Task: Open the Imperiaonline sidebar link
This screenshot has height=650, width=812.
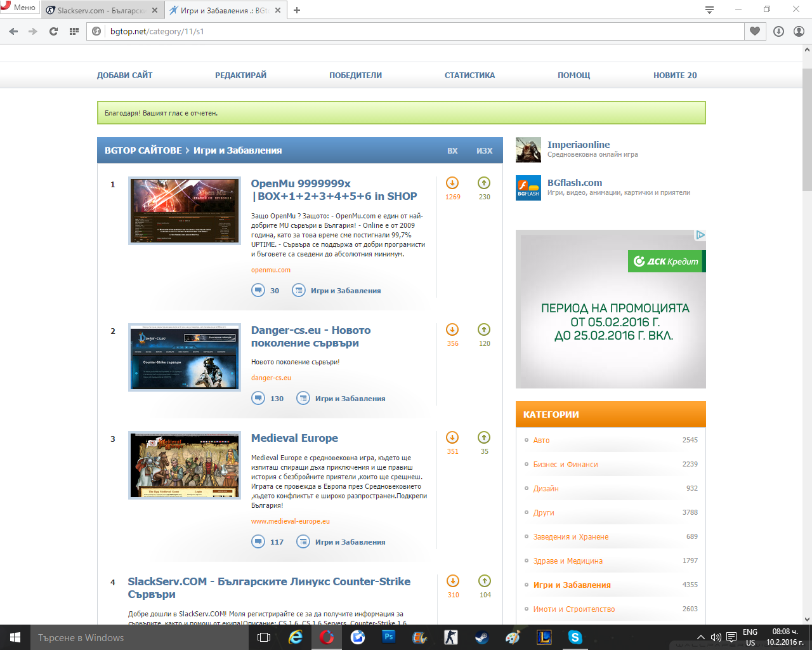Action: (x=579, y=145)
